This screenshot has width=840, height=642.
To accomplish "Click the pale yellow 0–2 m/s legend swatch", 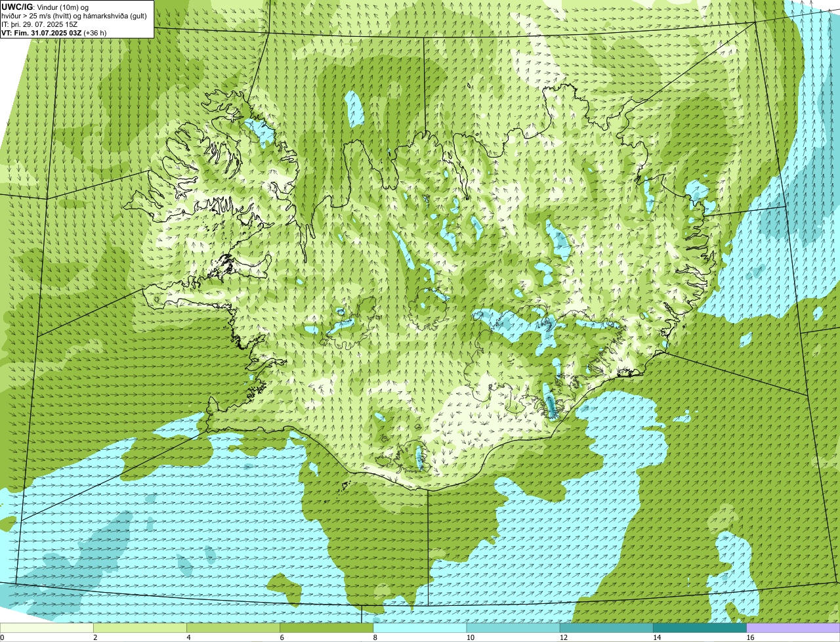I will [x=47, y=628].
